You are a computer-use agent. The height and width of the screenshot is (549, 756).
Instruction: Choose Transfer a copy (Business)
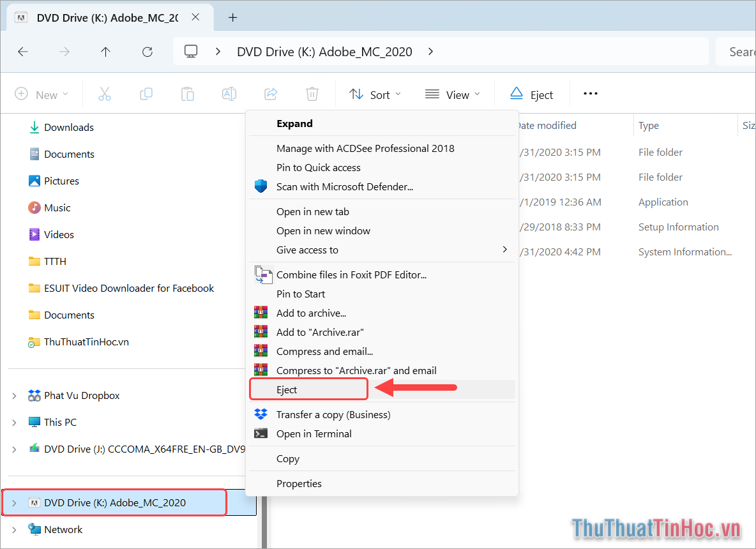(382, 414)
